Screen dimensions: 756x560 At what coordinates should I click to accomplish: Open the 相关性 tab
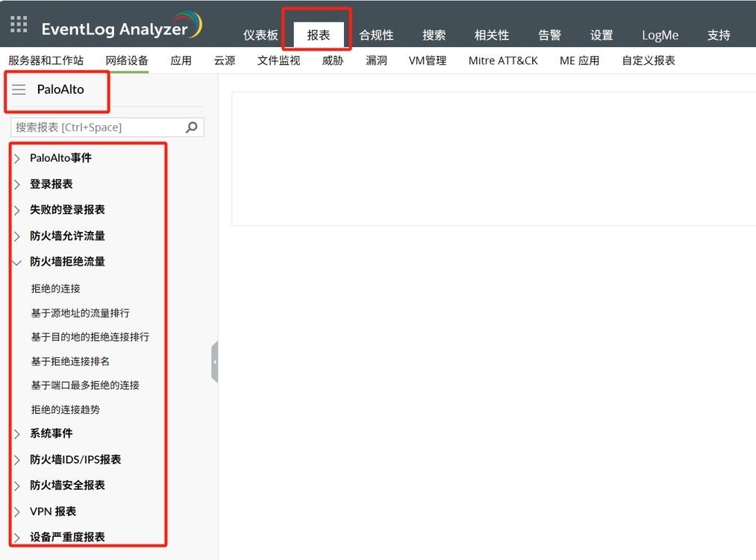492,35
